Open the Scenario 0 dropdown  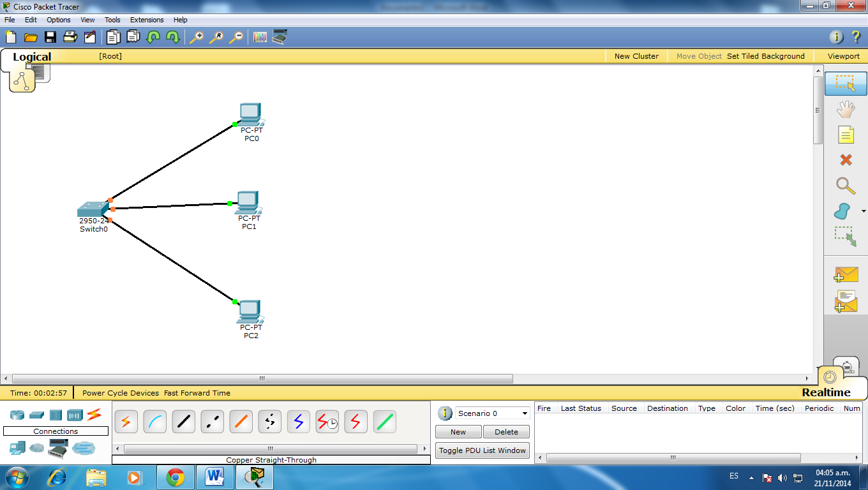pos(492,413)
